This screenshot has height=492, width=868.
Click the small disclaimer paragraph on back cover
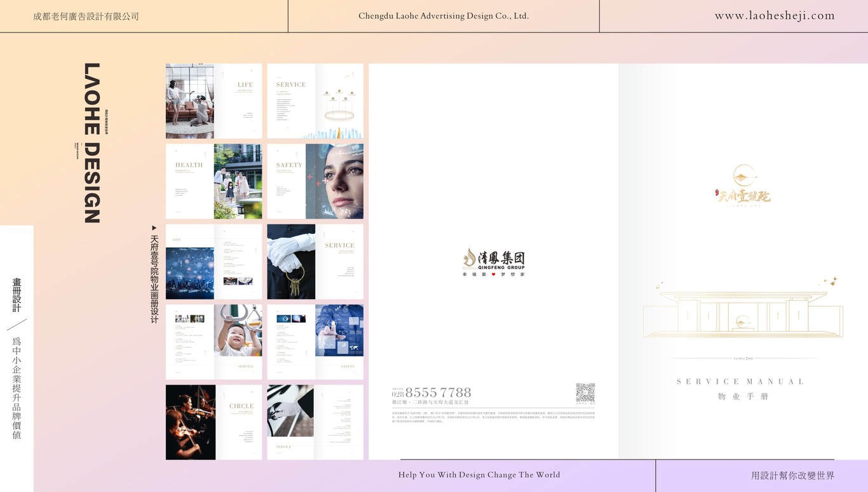(x=494, y=416)
